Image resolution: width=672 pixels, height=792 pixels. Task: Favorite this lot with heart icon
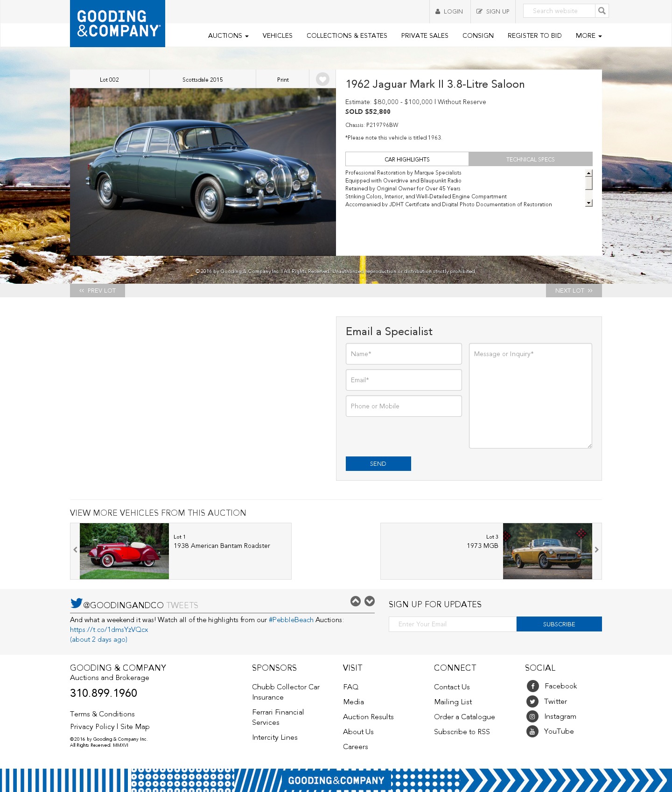(x=322, y=79)
